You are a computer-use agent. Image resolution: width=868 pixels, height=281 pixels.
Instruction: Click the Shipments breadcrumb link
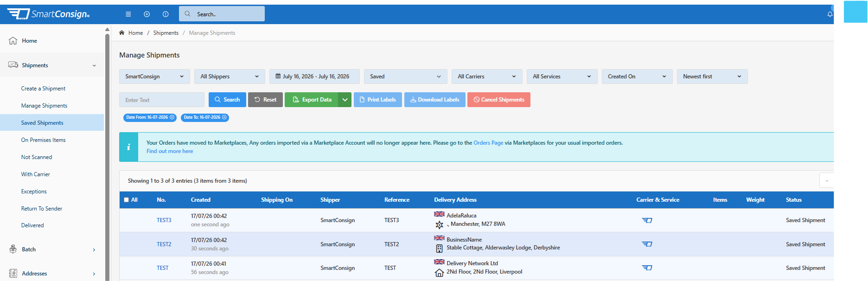[166, 33]
